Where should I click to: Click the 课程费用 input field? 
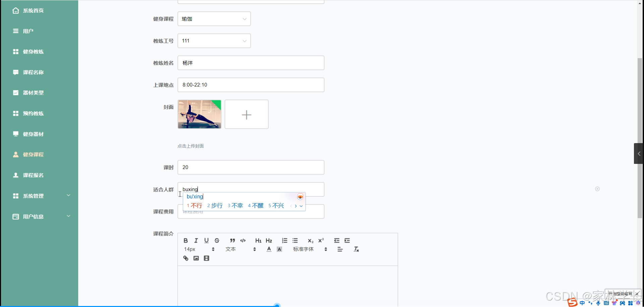tap(251, 211)
